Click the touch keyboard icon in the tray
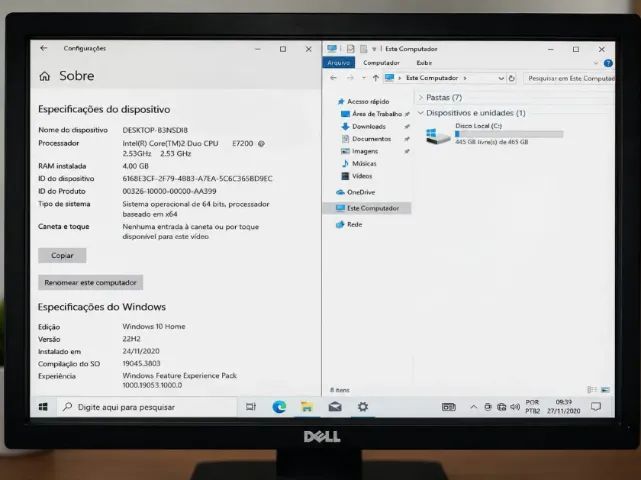The width and height of the screenshot is (641, 480). coord(448,407)
